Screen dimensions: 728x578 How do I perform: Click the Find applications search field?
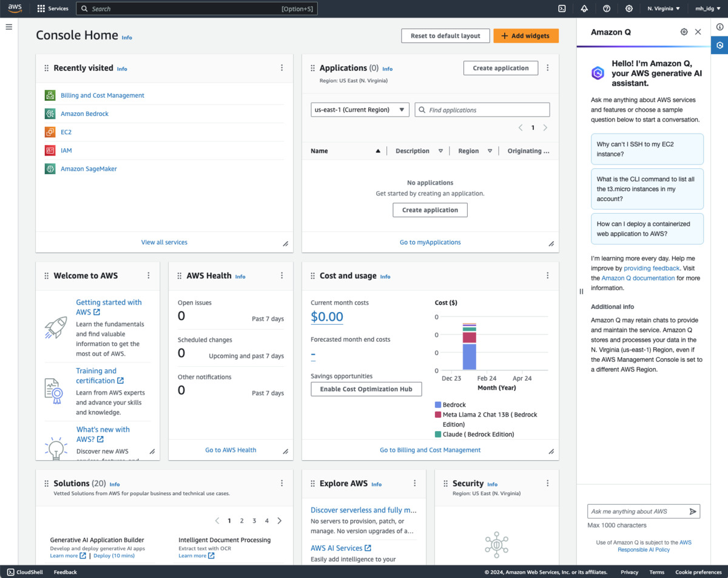click(482, 109)
